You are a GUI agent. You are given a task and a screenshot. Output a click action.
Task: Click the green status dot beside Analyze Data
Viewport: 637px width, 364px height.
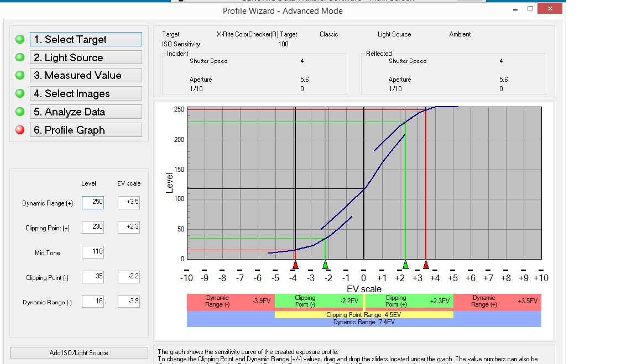tap(20, 112)
